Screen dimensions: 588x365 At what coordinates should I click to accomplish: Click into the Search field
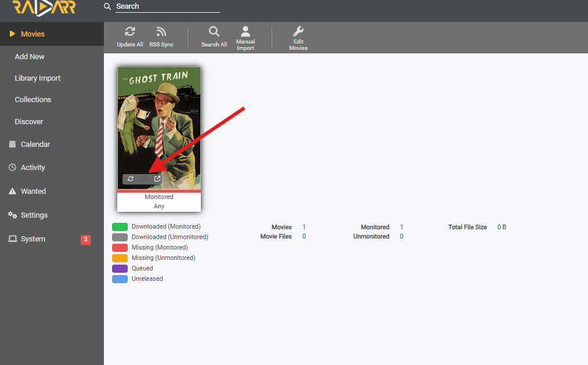click(x=168, y=6)
